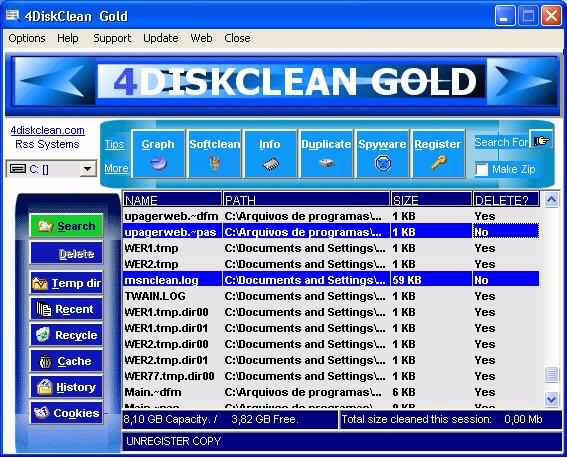The image size is (567, 458).
Task: Toggle the Yes delete value for TWAIN.LOG
Action: click(506, 296)
